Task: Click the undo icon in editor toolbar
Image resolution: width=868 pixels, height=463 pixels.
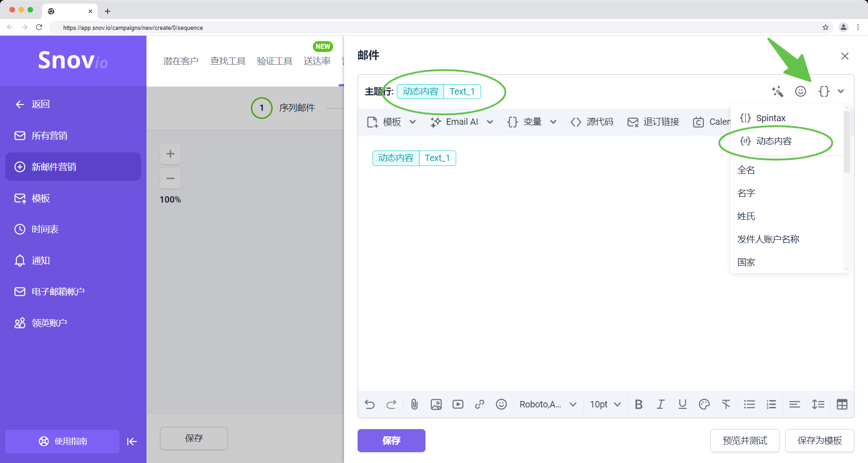Action: [369, 404]
